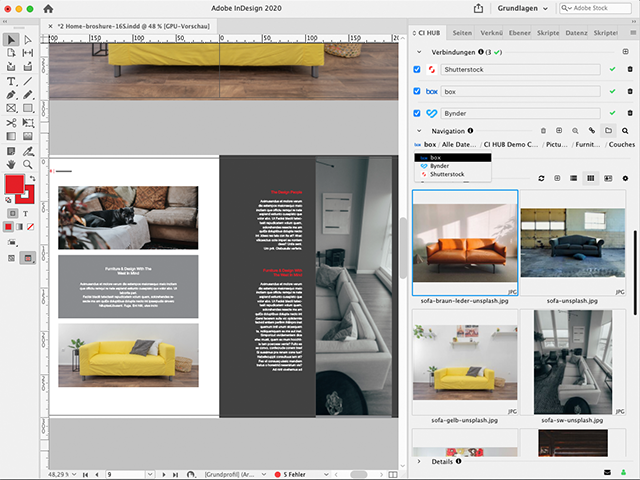
Task: Select the Direct Selection tool
Action: pos(27,39)
